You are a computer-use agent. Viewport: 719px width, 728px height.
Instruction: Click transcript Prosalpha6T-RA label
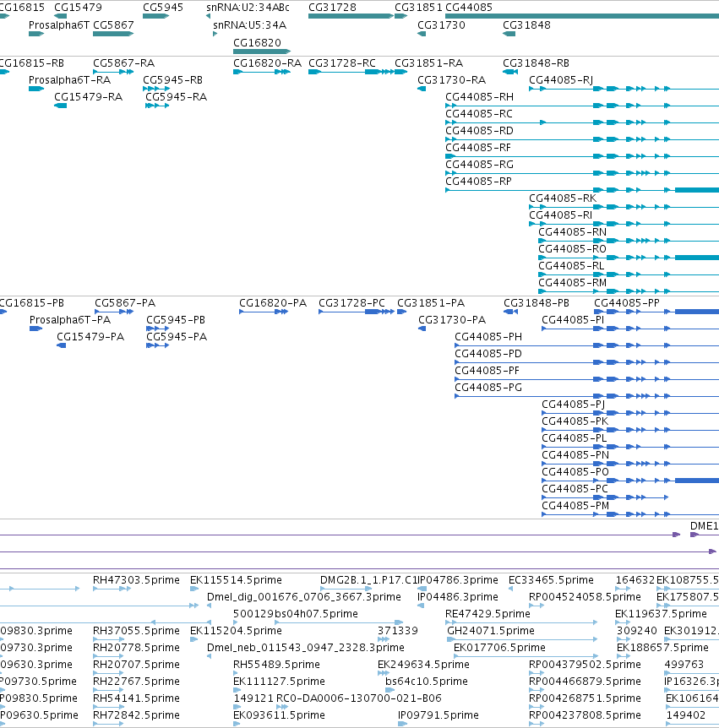click(x=69, y=80)
